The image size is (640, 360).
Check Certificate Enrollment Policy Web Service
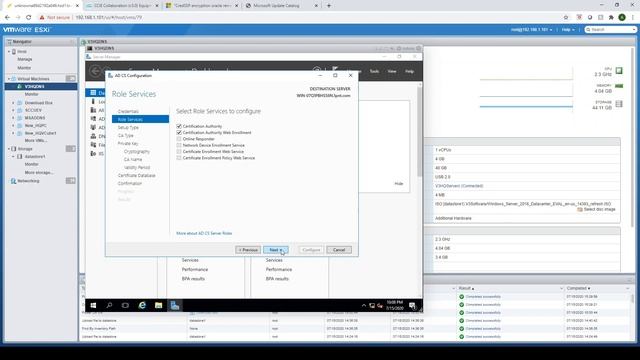(179, 158)
